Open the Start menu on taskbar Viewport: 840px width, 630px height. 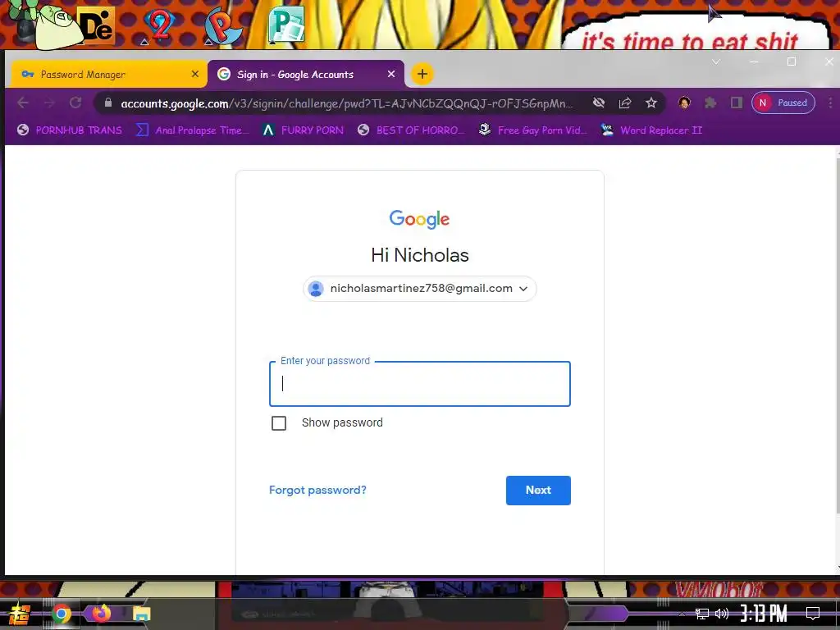[20, 614]
